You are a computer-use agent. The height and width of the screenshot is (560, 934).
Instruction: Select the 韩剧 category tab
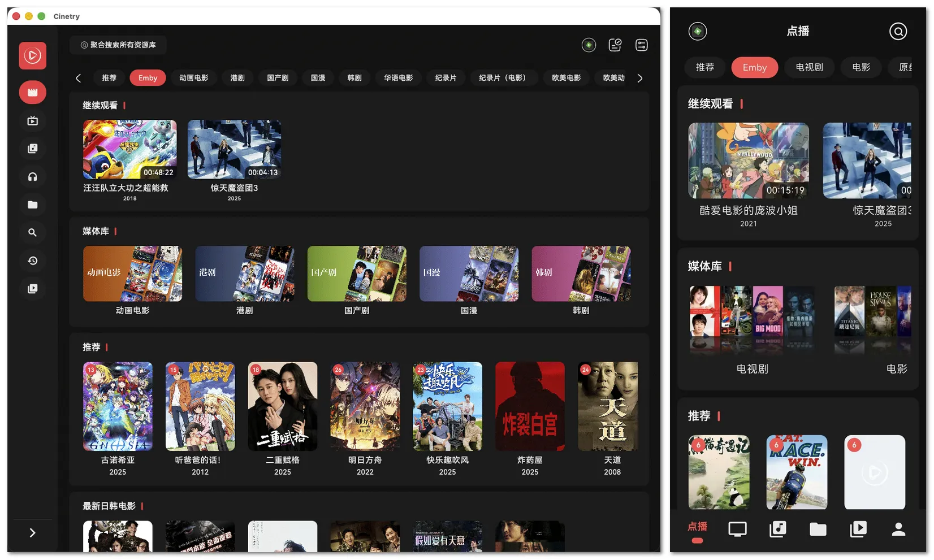[354, 77]
